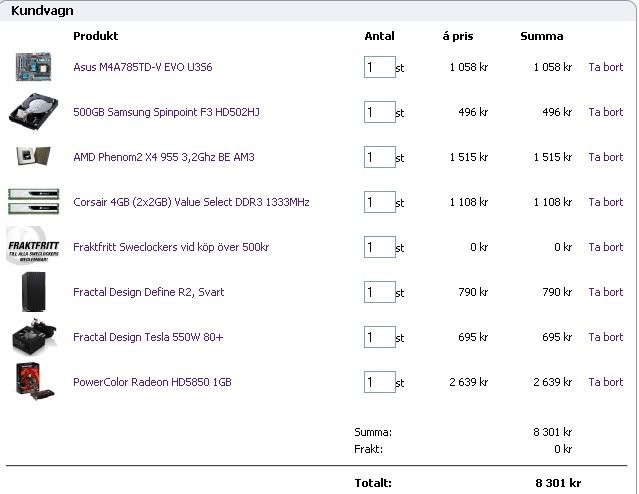Open Fraktfritt Sweclockers vid köp över 500kr link
639x494 pixels.
[x=170, y=247]
